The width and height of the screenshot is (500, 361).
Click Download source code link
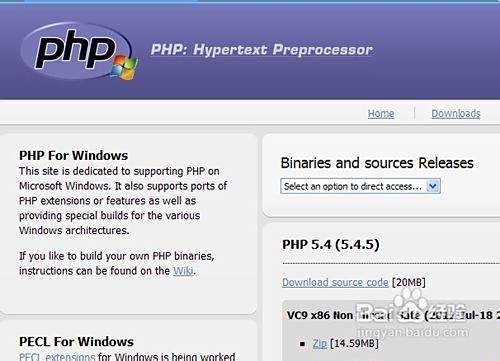coord(335,282)
